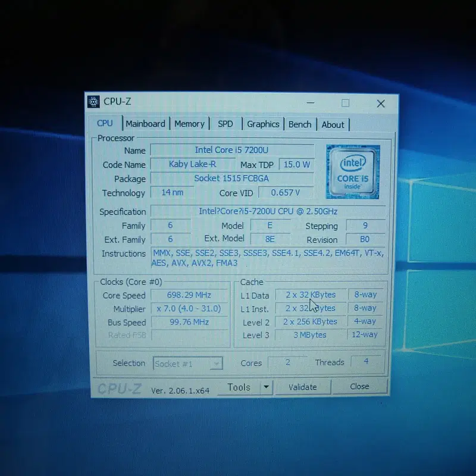Image resolution: width=476 pixels, height=476 pixels.
Task: Click the Specification field i5-7200U CPU @ 2.50GHz
Action: [x=268, y=211]
